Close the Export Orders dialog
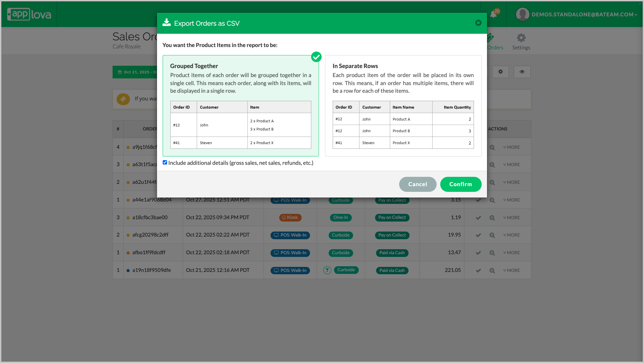This screenshot has width=644, height=363. click(478, 23)
